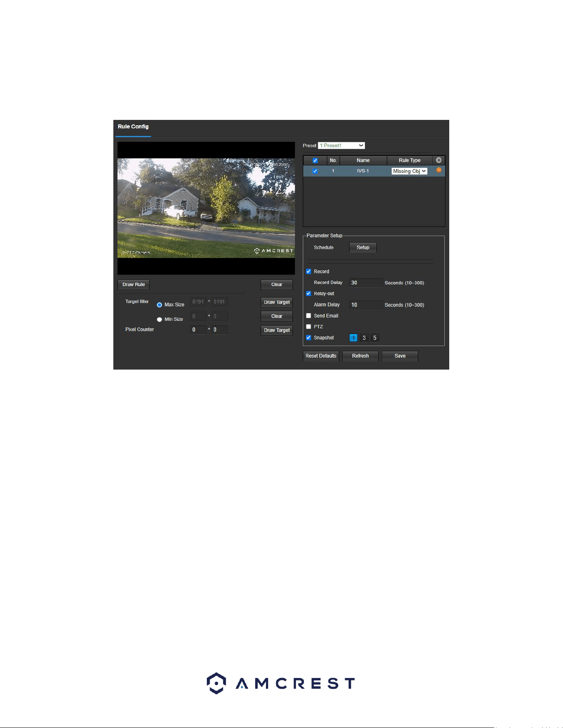Click the plus icon to add rule

click(438, 160)
